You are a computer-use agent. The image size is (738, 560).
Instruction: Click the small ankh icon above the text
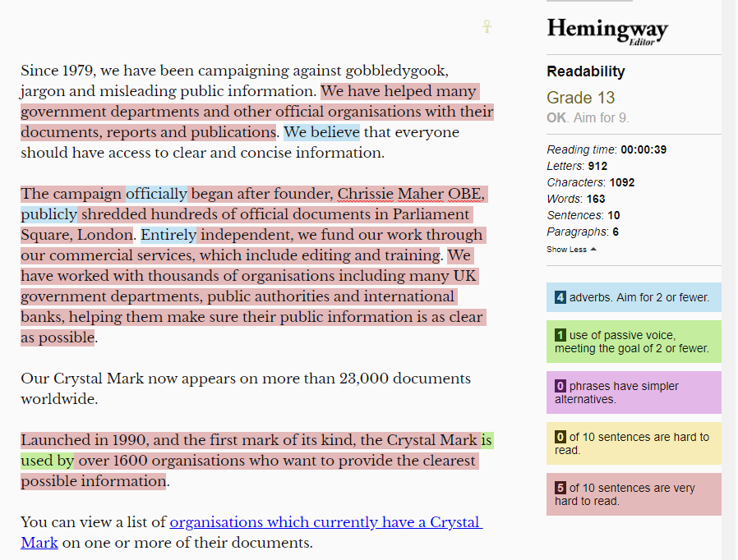pyautogui.click(x=487, y=26)
